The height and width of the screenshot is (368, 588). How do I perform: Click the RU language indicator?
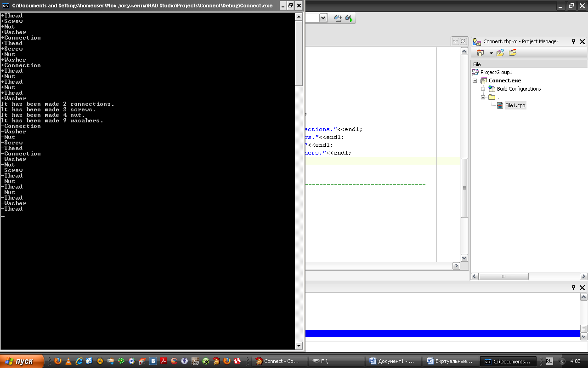tap(549, 361)
